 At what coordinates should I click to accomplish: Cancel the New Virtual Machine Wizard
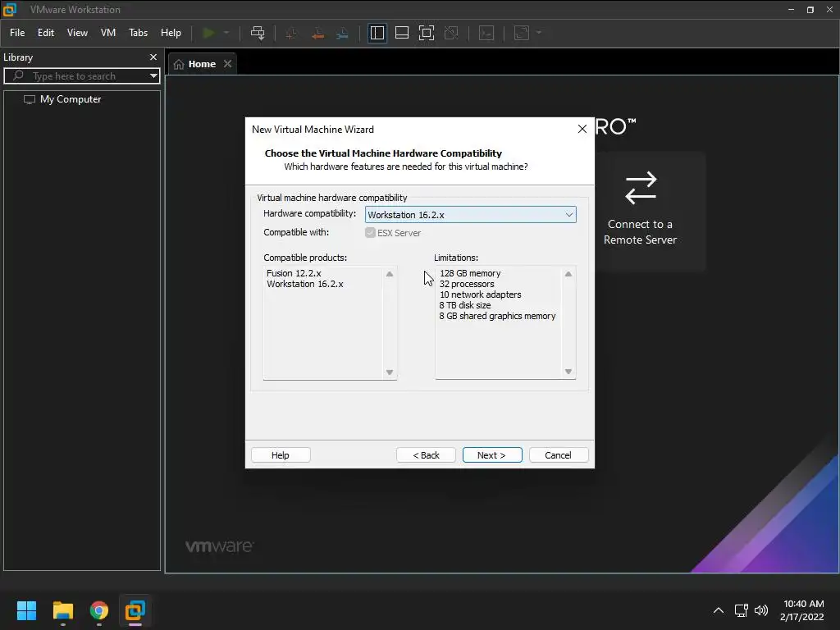tap(558, 454)
